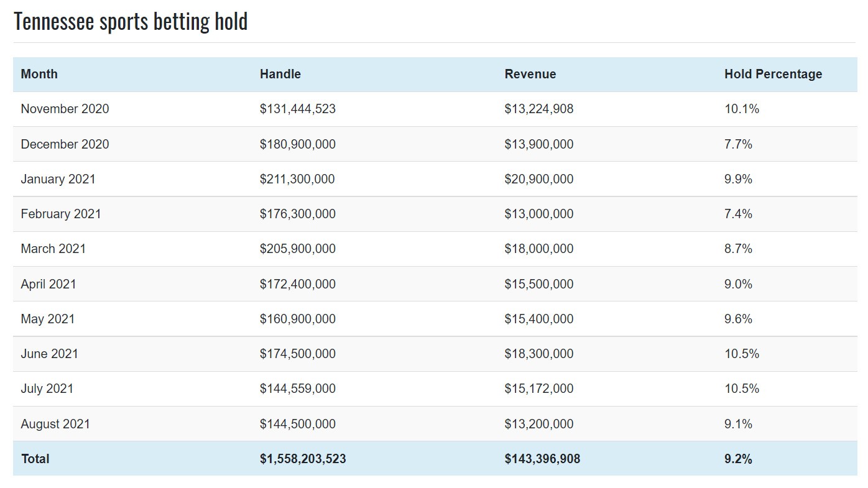Click the Month column header
Screen dimensions: 868x488
39,74
